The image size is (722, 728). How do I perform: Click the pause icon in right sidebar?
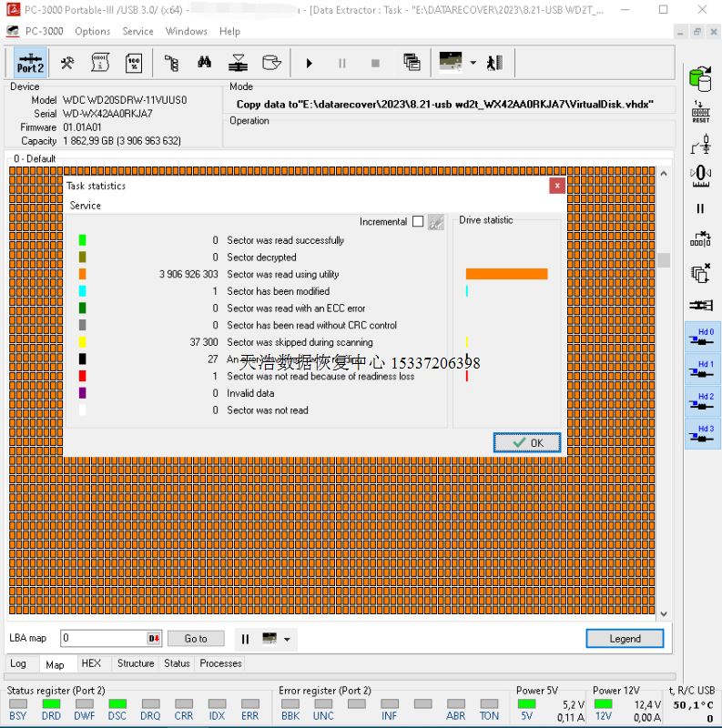coord(700,208)
